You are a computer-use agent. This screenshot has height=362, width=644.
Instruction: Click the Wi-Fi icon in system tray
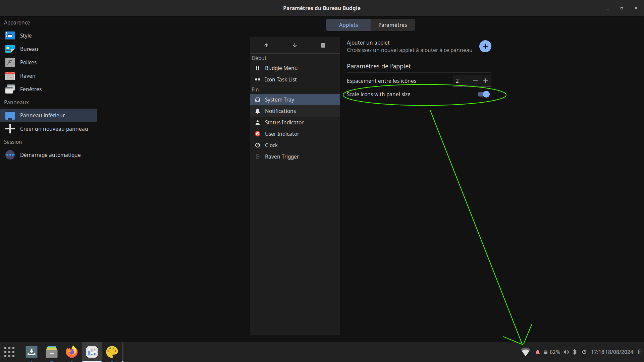click(x=525, y=352)
